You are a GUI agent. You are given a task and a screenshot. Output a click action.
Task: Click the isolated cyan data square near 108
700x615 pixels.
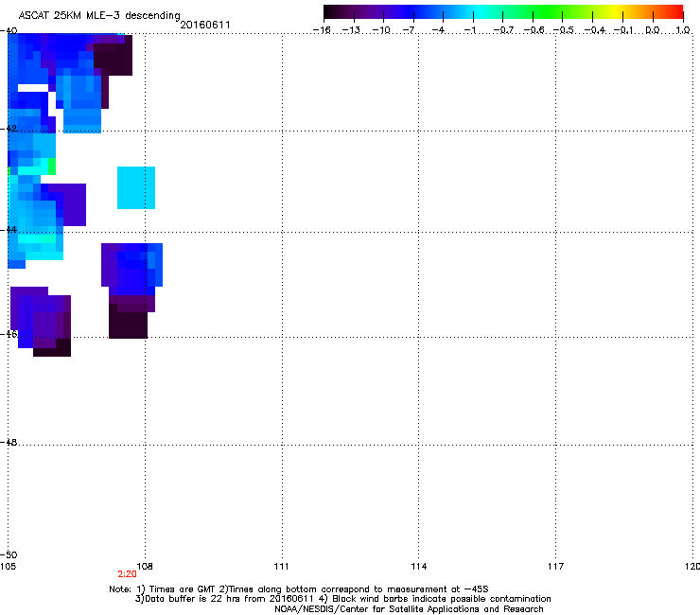coord(136,187)
